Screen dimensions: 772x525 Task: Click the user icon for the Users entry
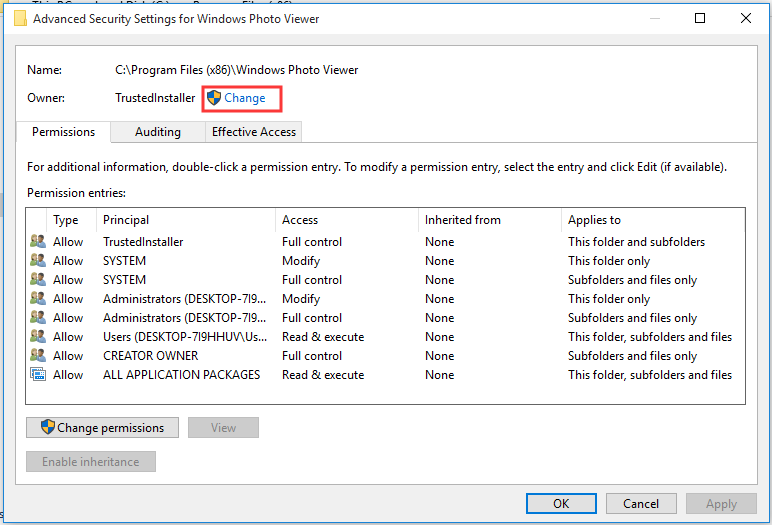tap(38, 337)
